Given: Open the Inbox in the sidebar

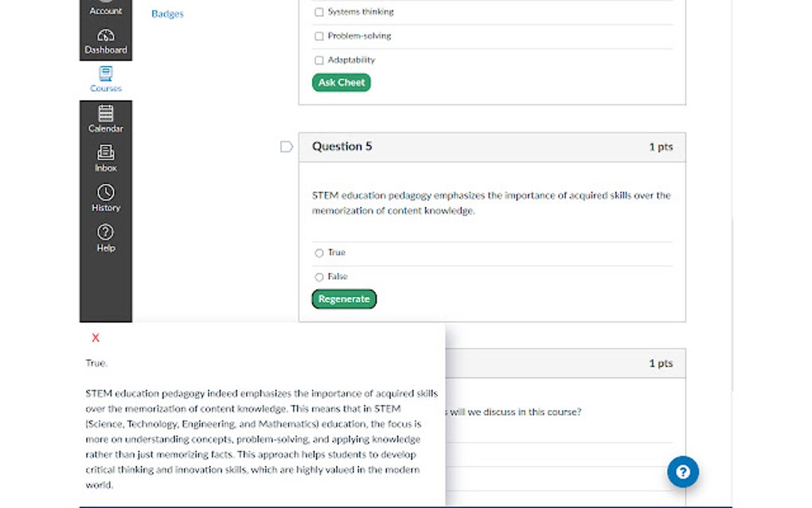Looking at the screenshot, I should [106, 159].
